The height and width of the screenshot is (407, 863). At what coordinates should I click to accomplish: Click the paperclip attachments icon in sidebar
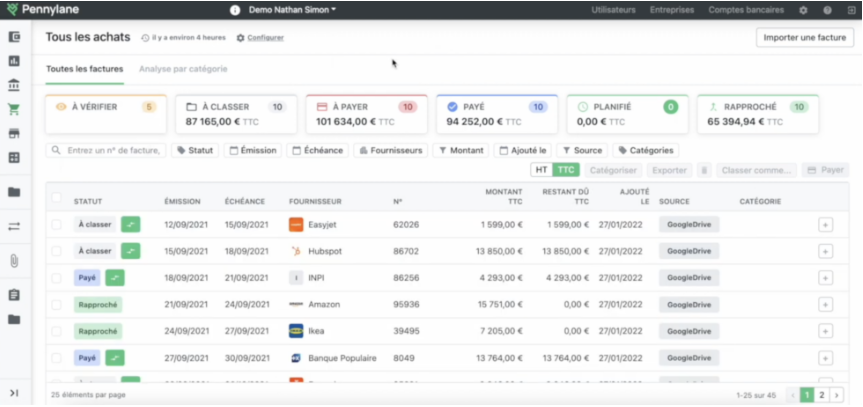[14, 260]
